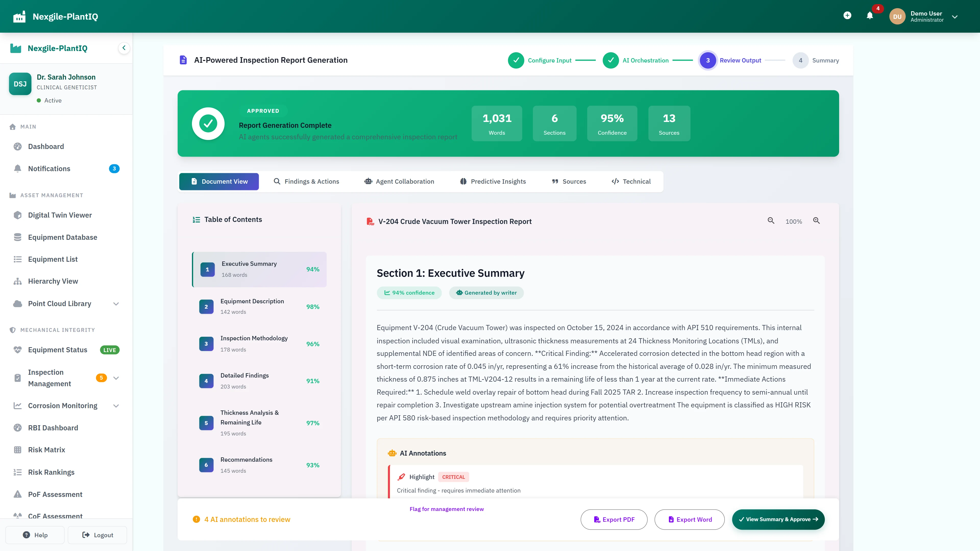Expand the Point Cloud Library section

tap(116, 304)
